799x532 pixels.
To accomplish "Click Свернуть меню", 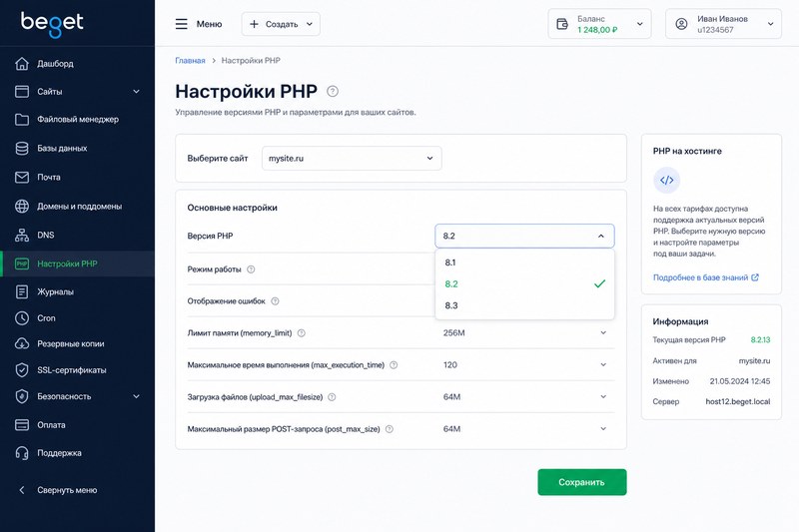I will click(x=67, y=490).
